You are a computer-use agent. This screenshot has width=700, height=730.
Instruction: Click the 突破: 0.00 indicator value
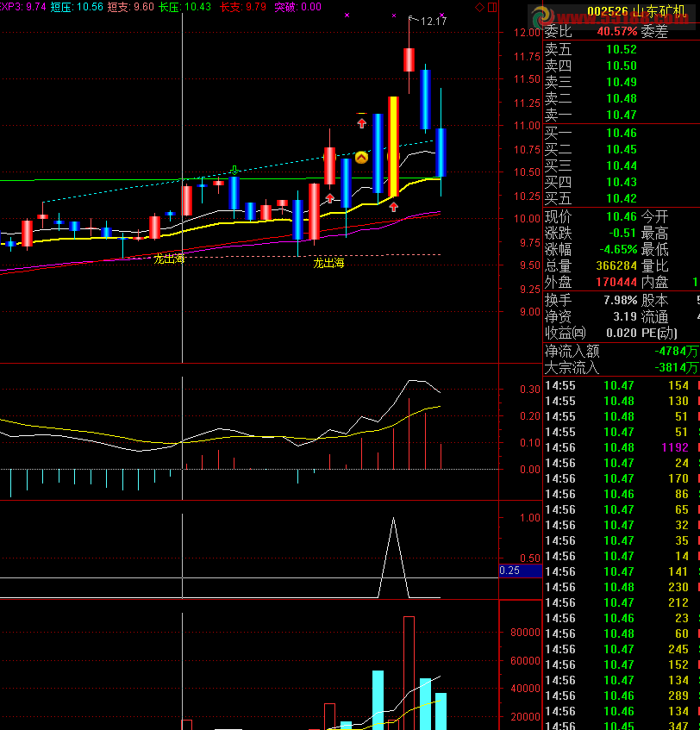pos(298,7)
